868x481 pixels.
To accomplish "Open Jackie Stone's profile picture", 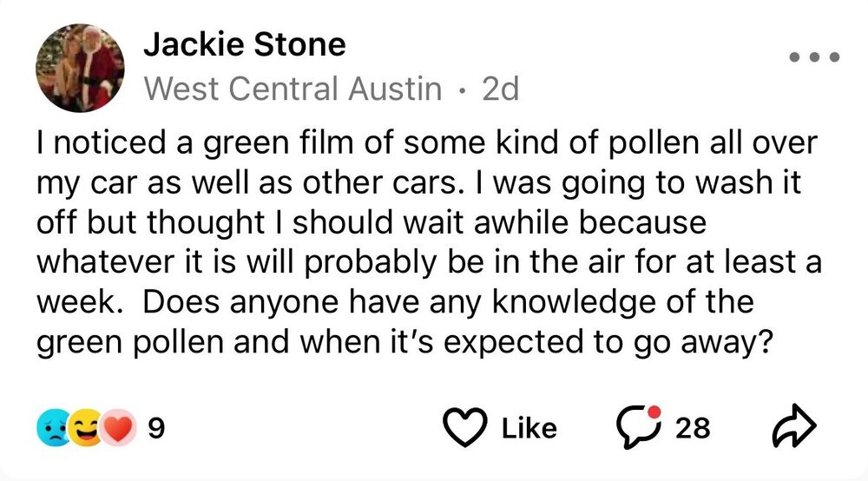I will [x=80, y=69].
